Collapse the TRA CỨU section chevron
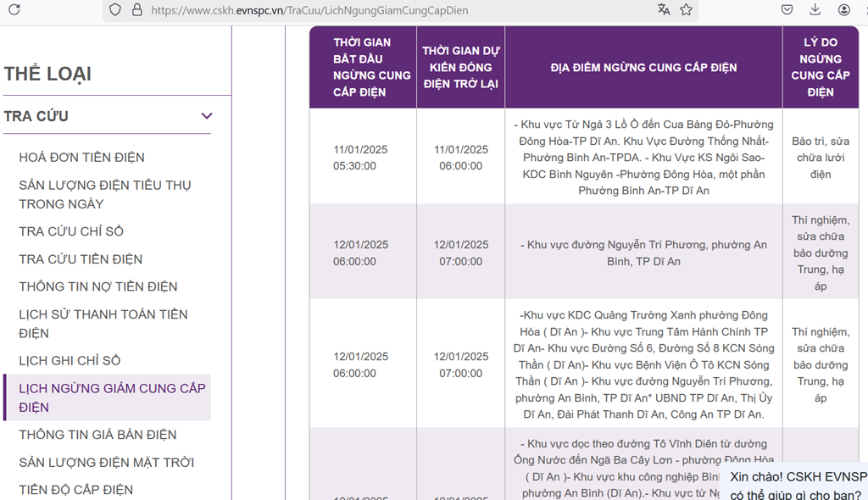 pyautogui.click(x=206, y=116)
